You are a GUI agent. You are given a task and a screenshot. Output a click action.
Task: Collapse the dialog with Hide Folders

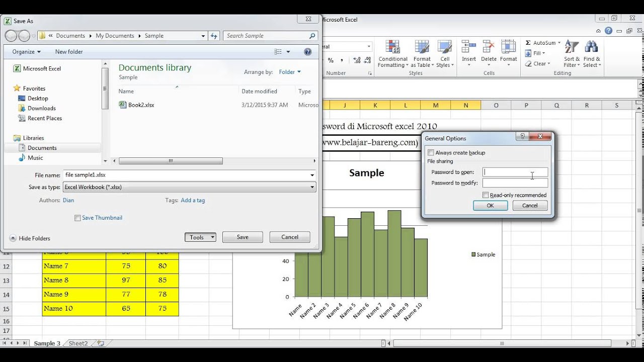click(x=30, y=238)
